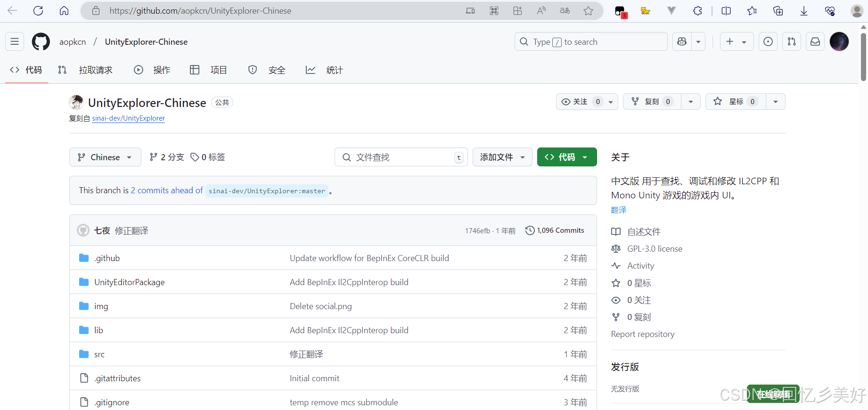Fork the repository with the 复刻 button
The image size is (868, 410).
(652, 102)
